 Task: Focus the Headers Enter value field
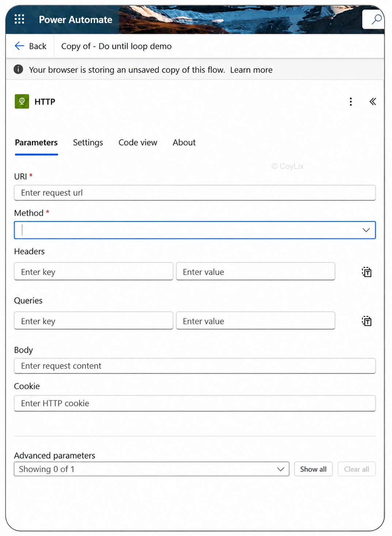255,271
